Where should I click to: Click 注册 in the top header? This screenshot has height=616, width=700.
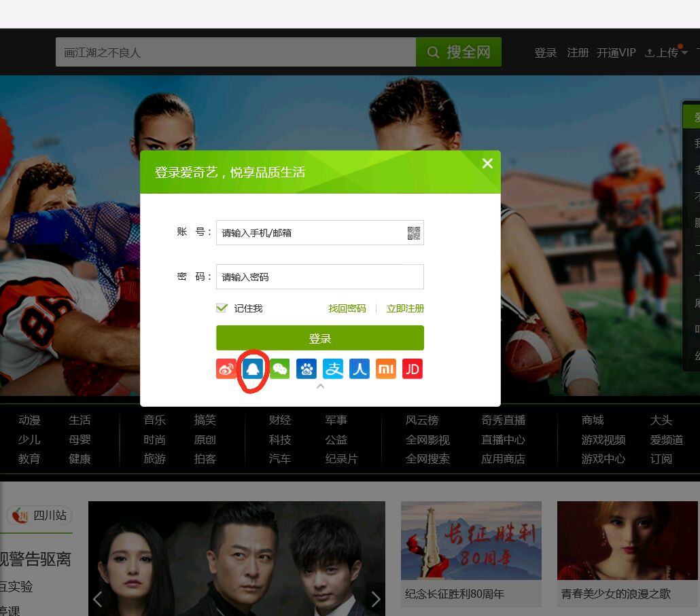[x=578, y=52]
